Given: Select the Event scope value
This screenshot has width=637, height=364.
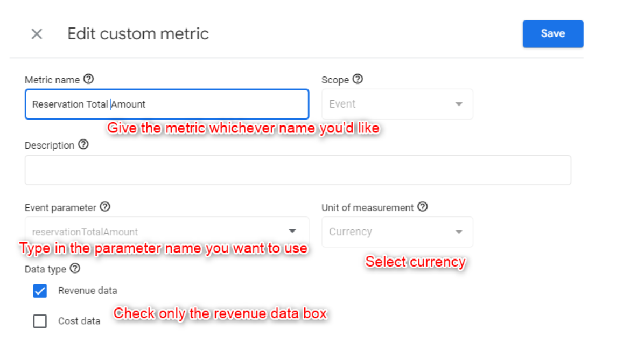Looking at the screenshot, I should click(342, 104).
